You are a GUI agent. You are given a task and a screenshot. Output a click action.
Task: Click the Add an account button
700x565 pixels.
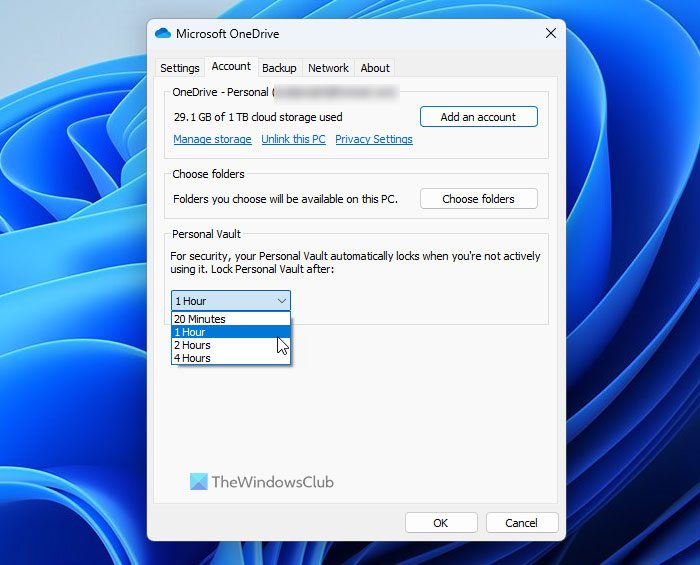click(x=479, y=117)
